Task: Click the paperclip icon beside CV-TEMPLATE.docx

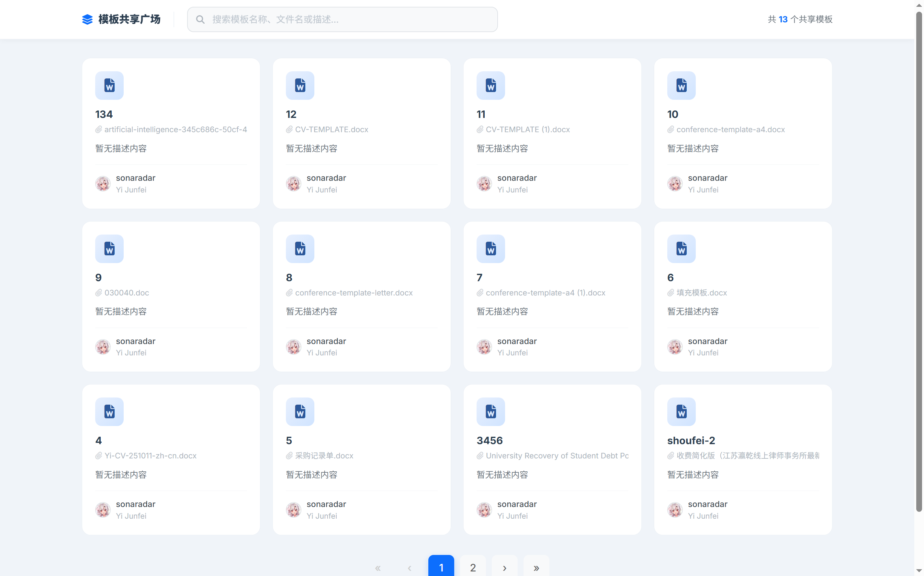Action: click(289, 130)
